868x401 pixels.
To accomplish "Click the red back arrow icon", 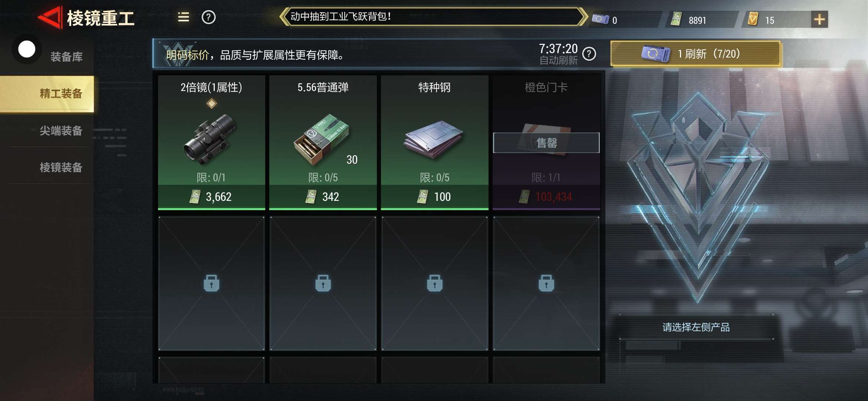I will point(49,17).
